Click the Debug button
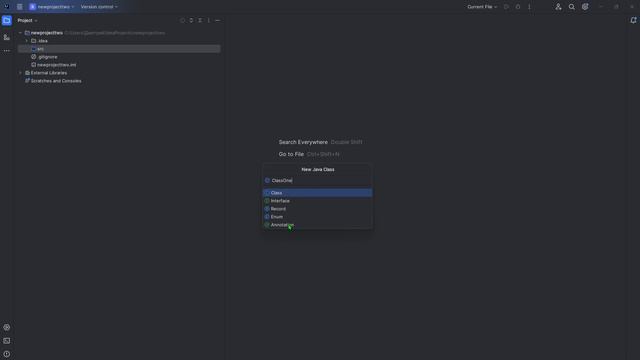 click(x=518, y=7)
